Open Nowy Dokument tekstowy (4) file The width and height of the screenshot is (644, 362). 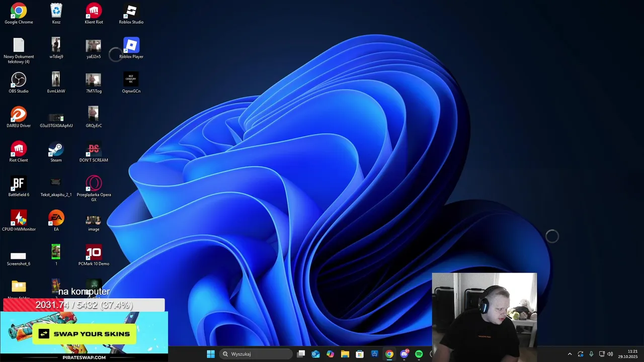point(19,51)
